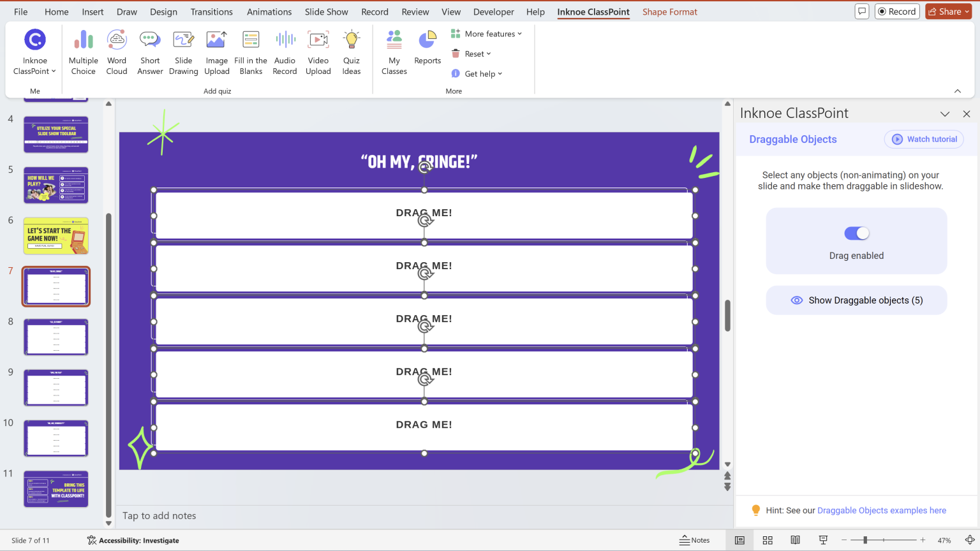980x551 pixels.
Task: Switch to the Shape Format tab
Action: click(x=669, y=11)
